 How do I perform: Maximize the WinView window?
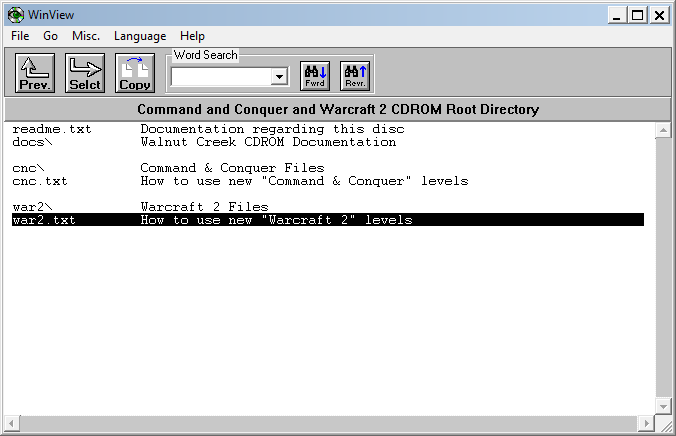tap(638, 15)
